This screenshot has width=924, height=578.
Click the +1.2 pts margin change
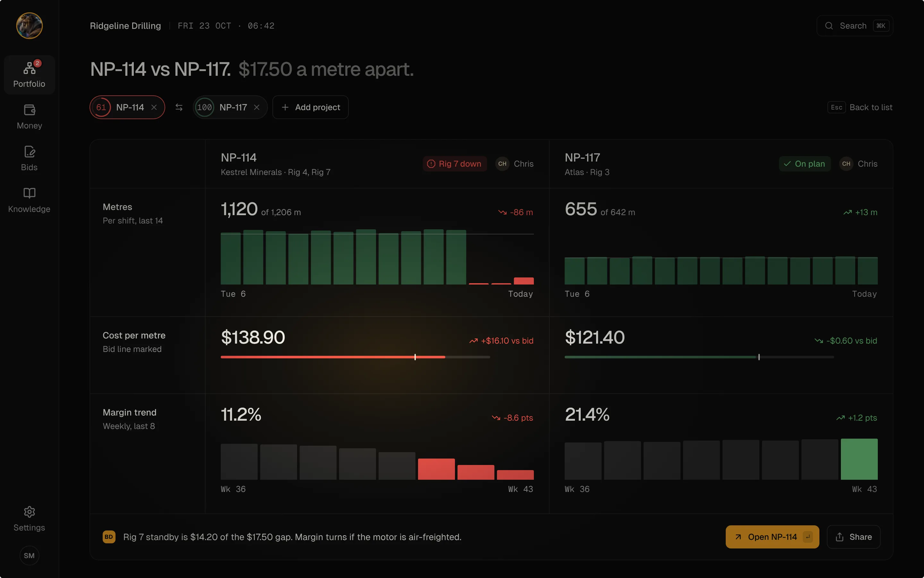pyautogui.click(x=857, y=418)
